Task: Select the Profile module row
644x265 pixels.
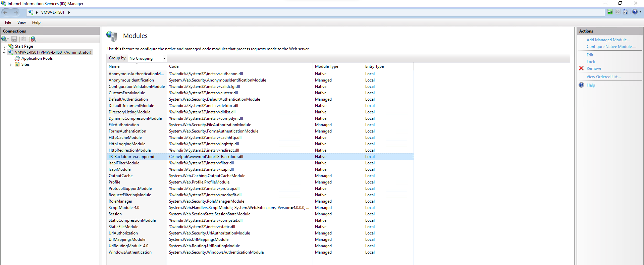Action: click(260, 182)
